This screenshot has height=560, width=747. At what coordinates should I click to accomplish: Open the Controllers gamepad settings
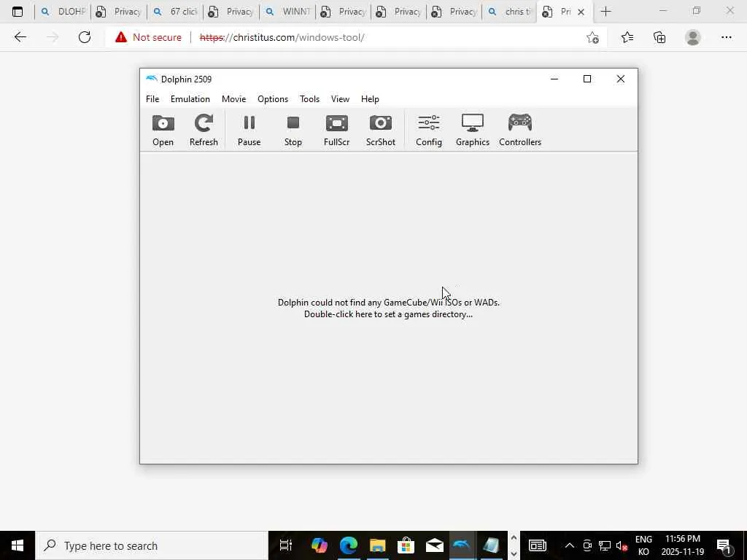coord(519,130)
